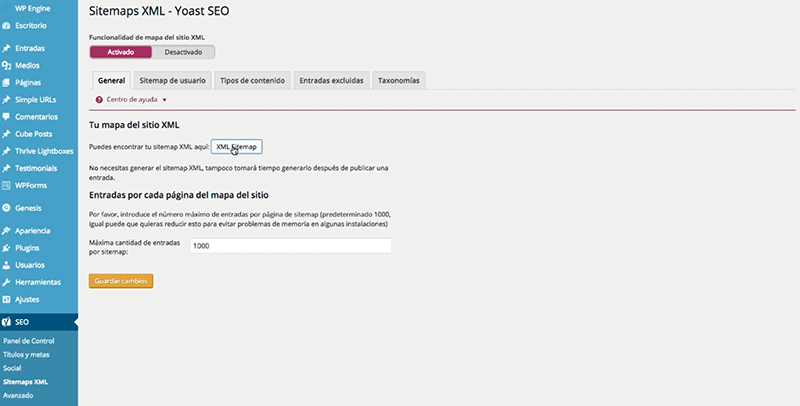Click the Genesis icon
800x406 pixels.
tap(6, 208)
